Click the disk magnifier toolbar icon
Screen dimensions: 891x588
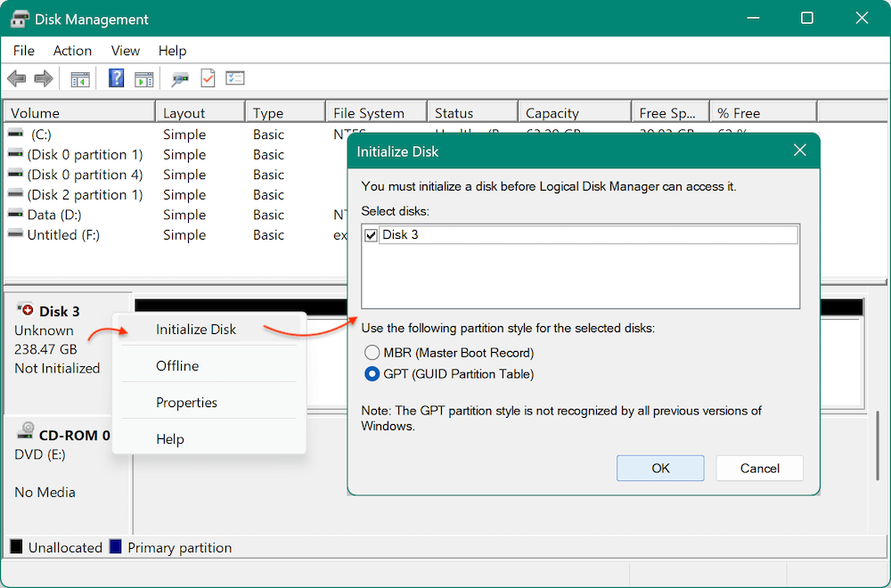coord(179,78)
